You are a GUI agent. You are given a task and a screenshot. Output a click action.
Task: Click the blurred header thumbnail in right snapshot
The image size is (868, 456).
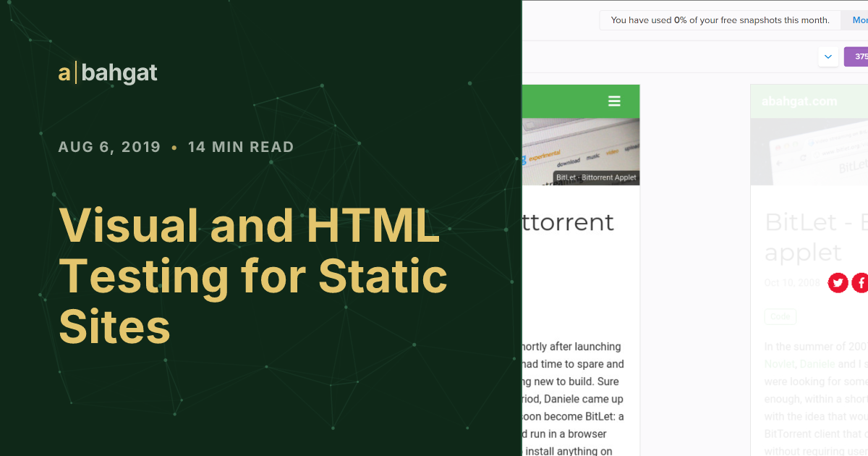point(809,151)
